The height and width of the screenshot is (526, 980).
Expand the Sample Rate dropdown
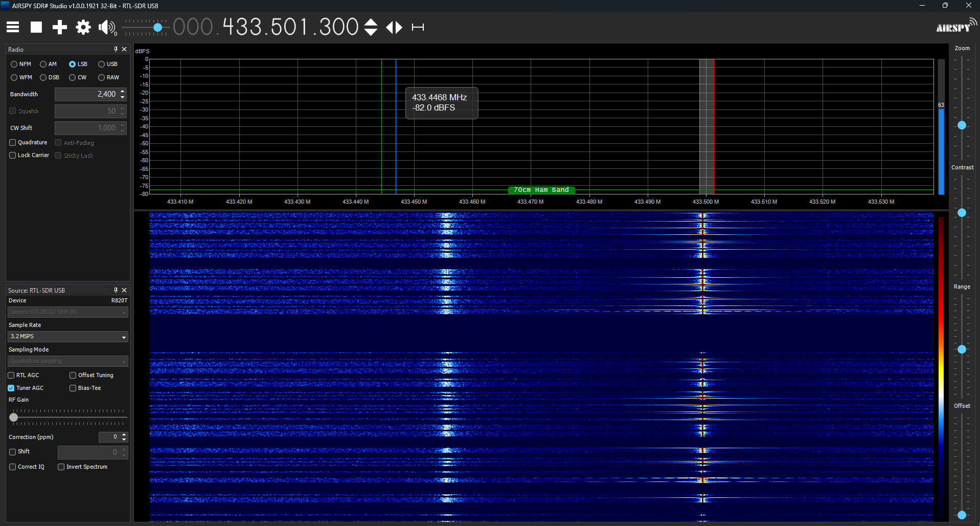coord(124,337)
